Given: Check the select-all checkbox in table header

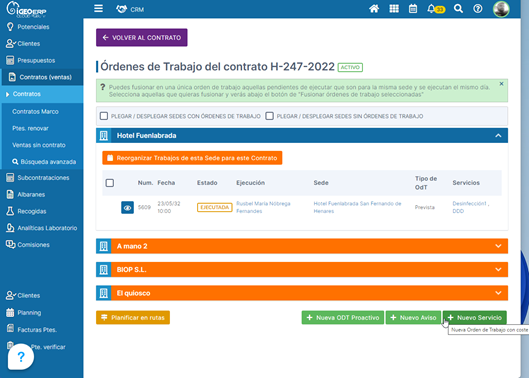Looking at the screenshot, I should (110, 183).
